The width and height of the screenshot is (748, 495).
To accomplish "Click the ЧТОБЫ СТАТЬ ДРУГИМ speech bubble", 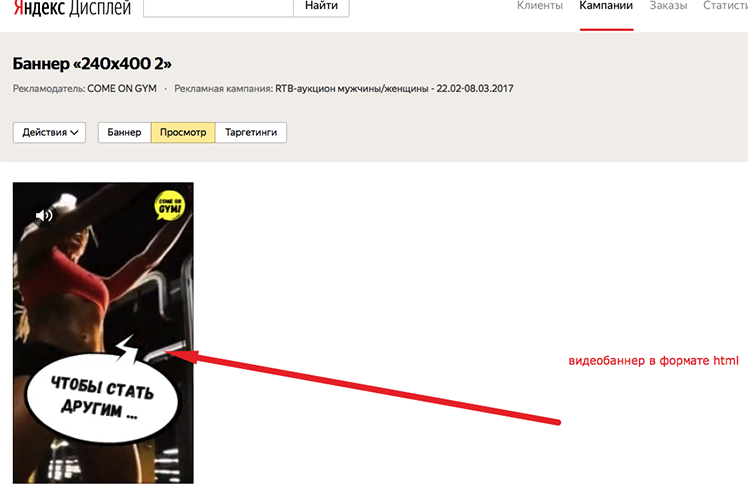I will coord(102,399).
